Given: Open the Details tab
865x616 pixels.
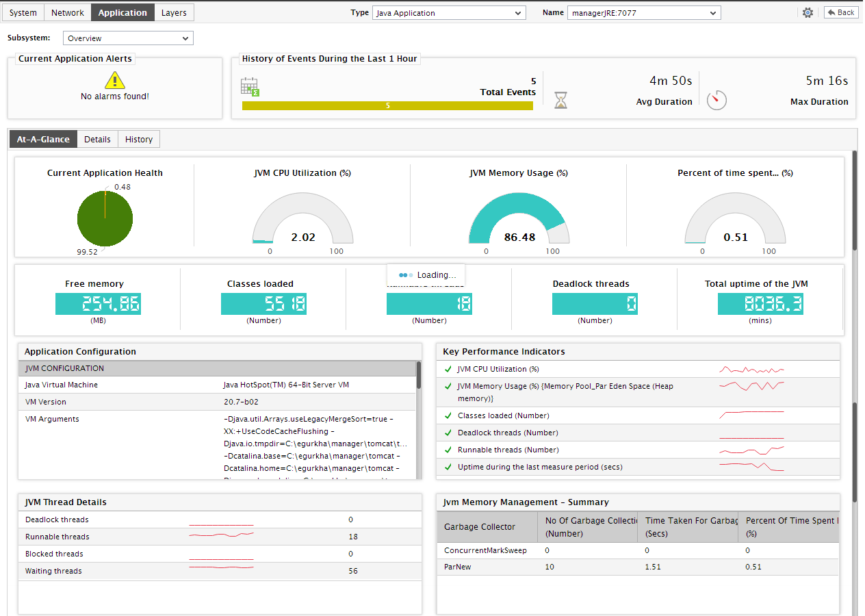Looking at the screenshot, I should click(97, 139).
